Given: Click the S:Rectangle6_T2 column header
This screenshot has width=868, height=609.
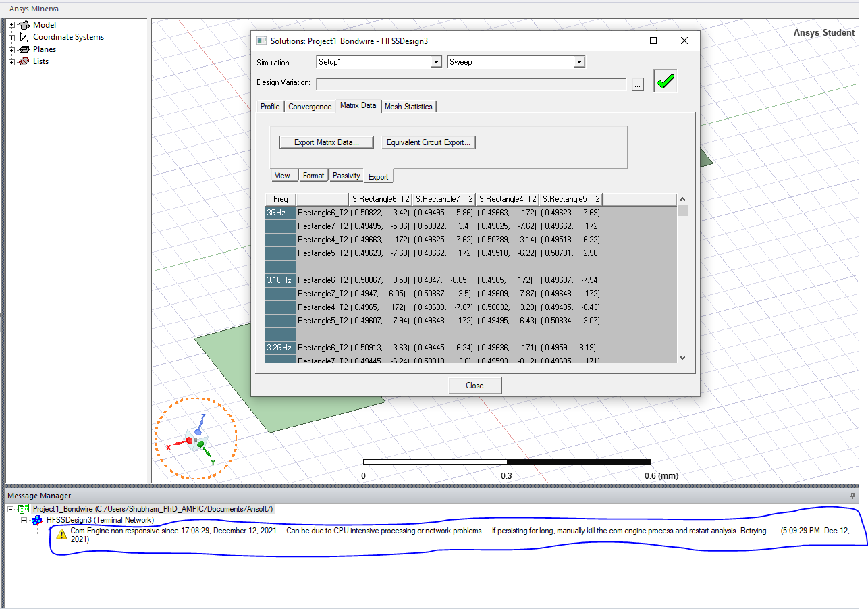Looking at the screenshot, I should click(x=380, y=199).
